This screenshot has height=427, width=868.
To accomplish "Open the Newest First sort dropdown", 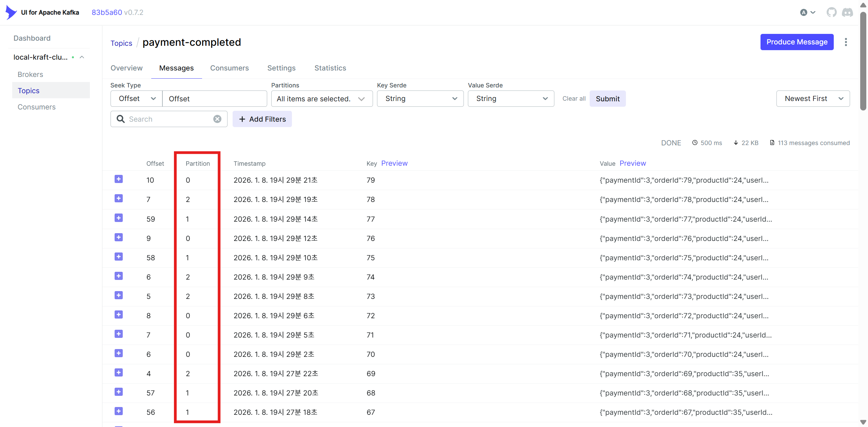I will (x=813, y=99).
